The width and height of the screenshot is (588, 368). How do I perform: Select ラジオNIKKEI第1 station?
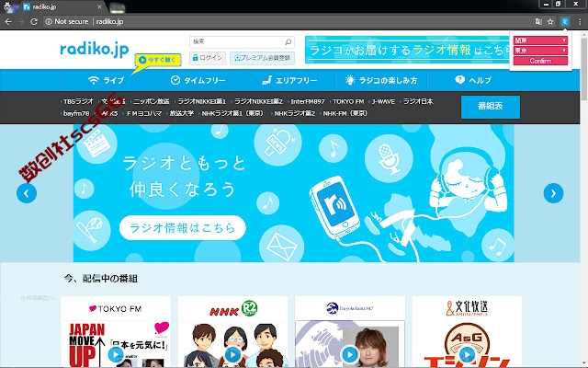(201, 101)
